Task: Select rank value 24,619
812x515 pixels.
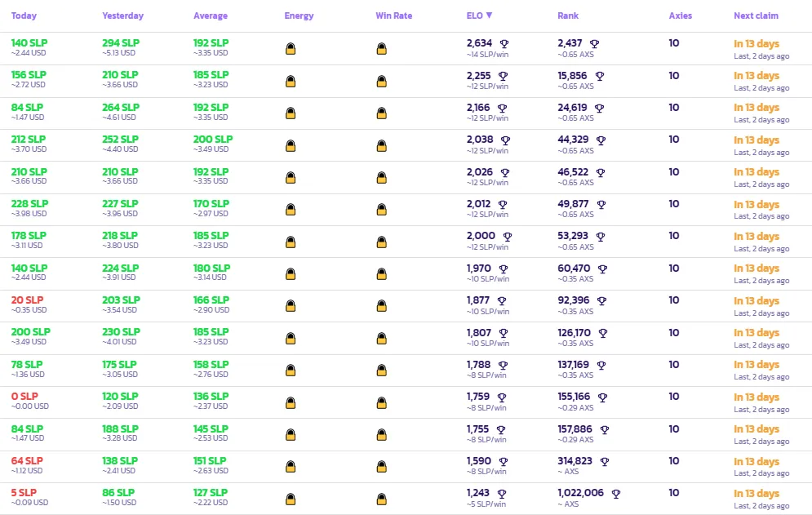Action: (x=572, y=108)
